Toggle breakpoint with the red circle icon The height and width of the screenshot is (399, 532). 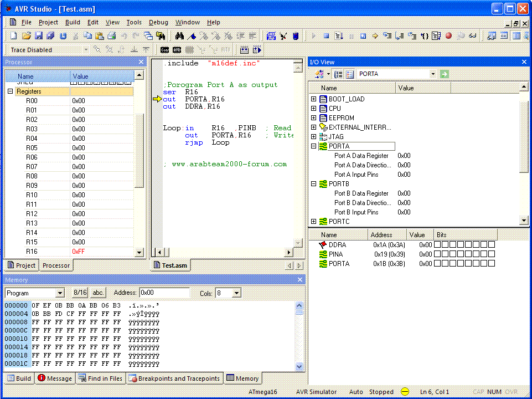(x=448, y=35)
